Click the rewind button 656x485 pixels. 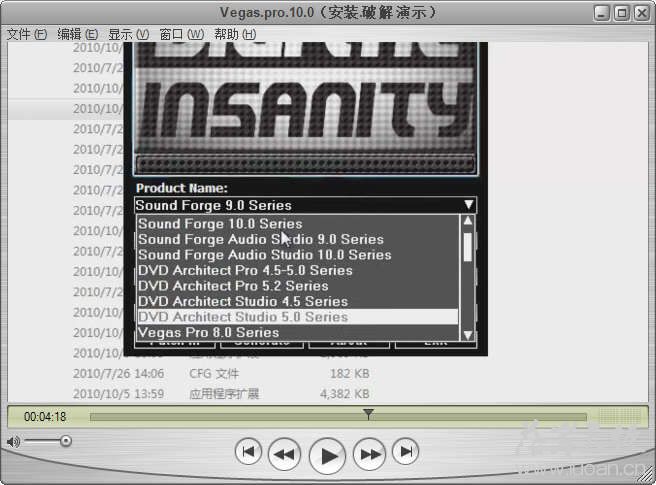pyautogui.click(x=284, y=454)
